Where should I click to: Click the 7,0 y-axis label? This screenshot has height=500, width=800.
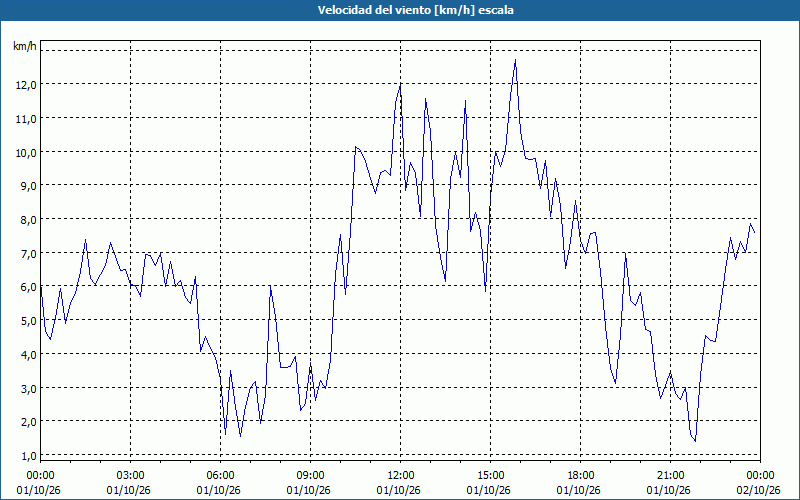coord(29,254)
